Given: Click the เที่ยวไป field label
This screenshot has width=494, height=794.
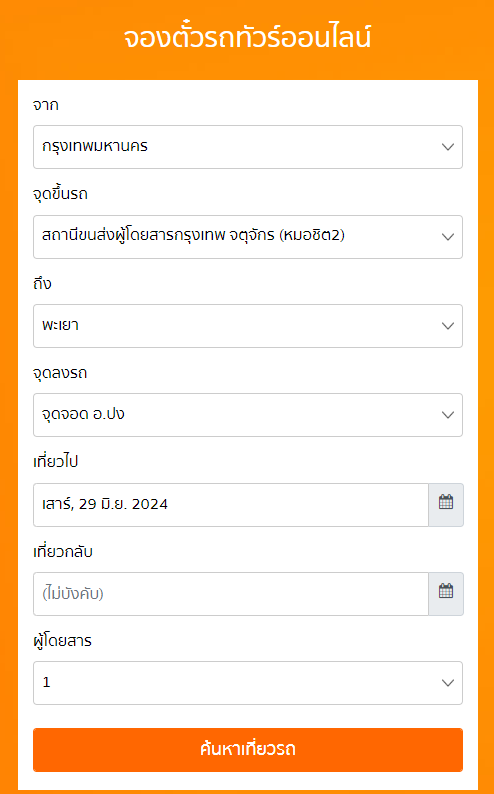Looking at the screenshot, I should (55, 462).
